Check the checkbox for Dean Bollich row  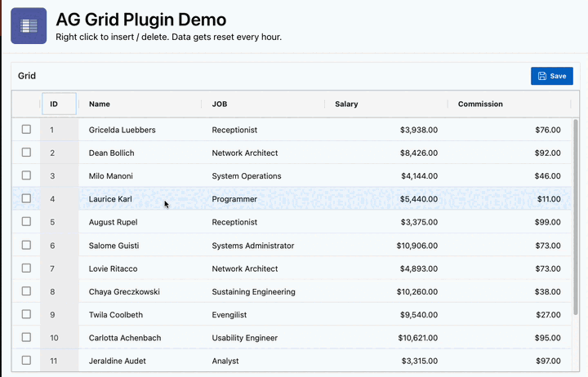(26, 153)
